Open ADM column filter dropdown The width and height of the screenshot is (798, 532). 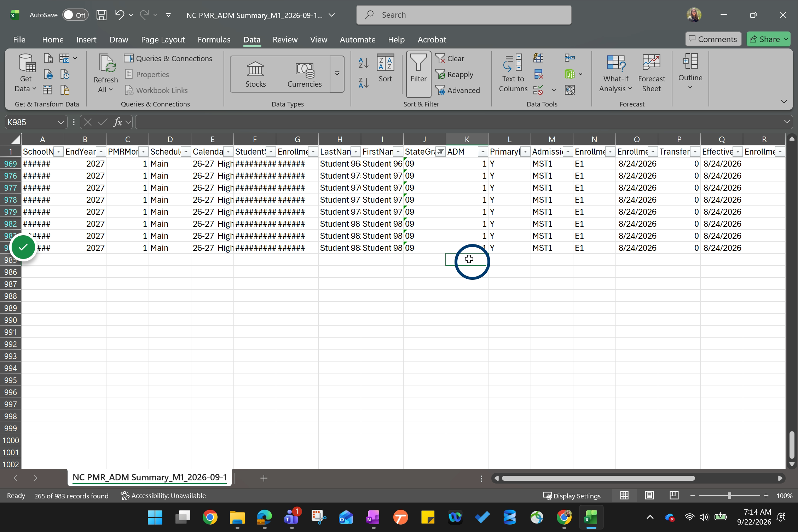pyautogui.click(x=483, y=152)
